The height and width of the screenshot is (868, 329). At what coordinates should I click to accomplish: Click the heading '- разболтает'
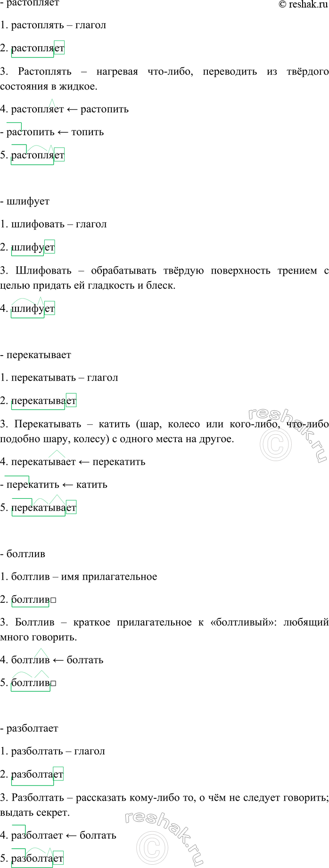pos(29,729)
